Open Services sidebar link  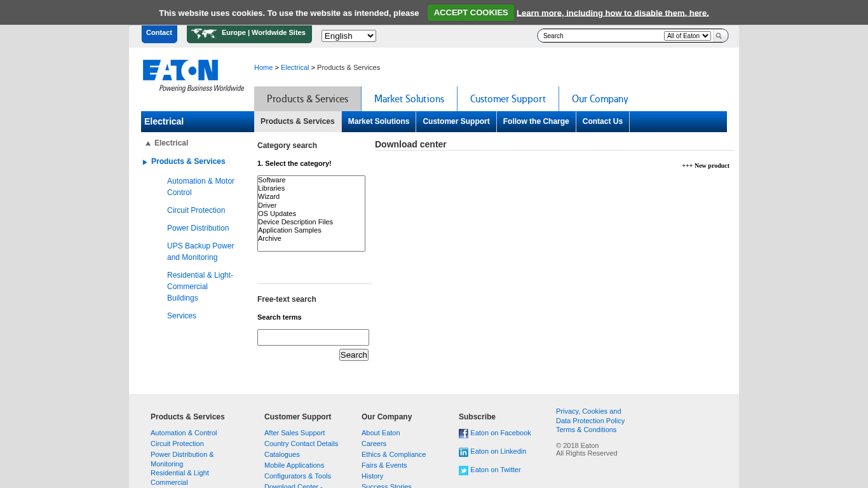click(182, 316)
